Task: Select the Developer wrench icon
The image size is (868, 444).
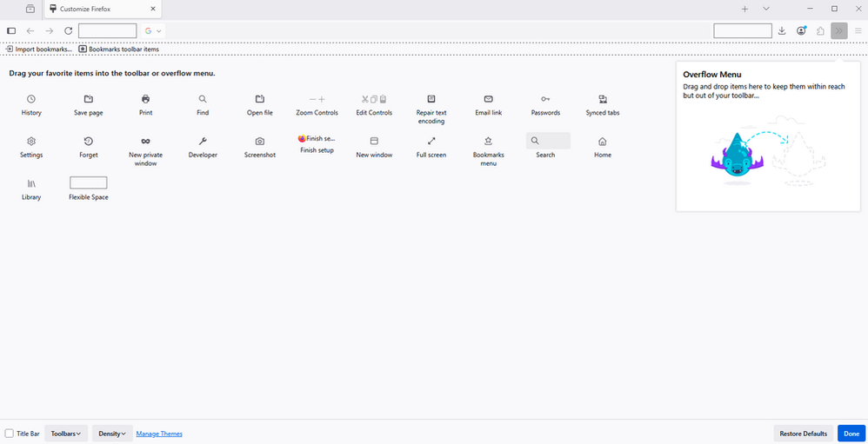Action: coord(203,141)
